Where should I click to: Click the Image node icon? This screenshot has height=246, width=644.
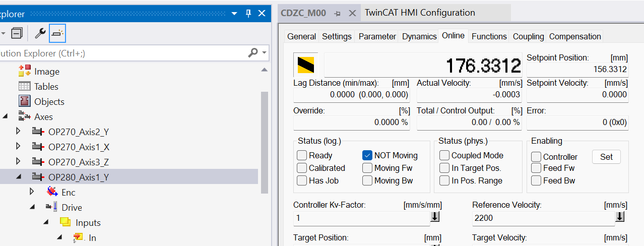coord(24,71)
